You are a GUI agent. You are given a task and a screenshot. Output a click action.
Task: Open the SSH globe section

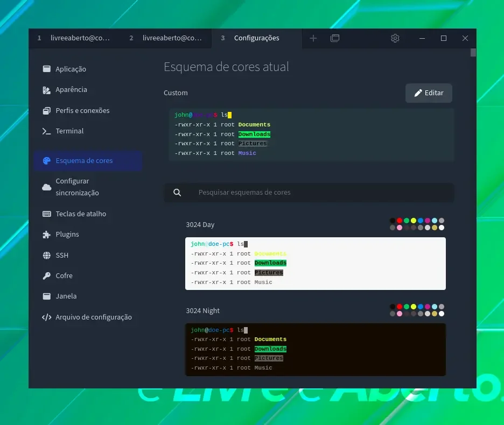click(x=47, y=255)
